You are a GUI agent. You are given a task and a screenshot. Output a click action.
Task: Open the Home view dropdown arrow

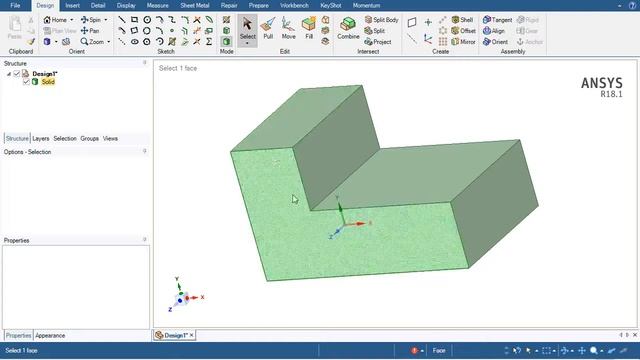click(x=72, y=20)
